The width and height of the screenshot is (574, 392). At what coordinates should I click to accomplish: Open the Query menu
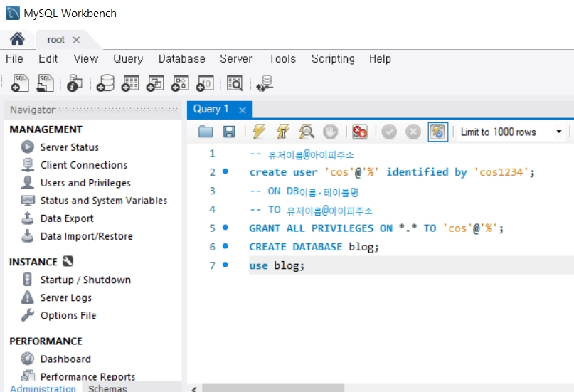pos(128,59)
